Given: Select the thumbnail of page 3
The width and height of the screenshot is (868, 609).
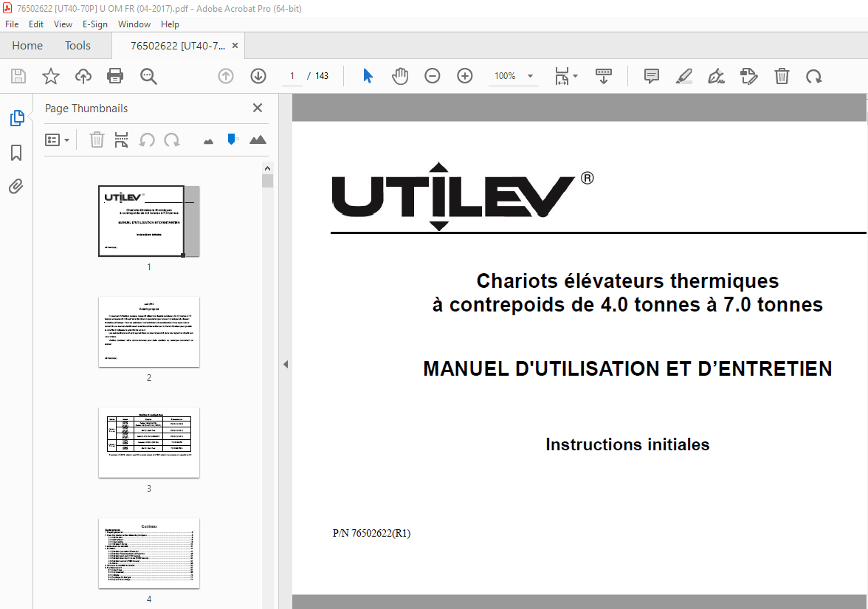Looking at the screenshot, I should point(148,442).
